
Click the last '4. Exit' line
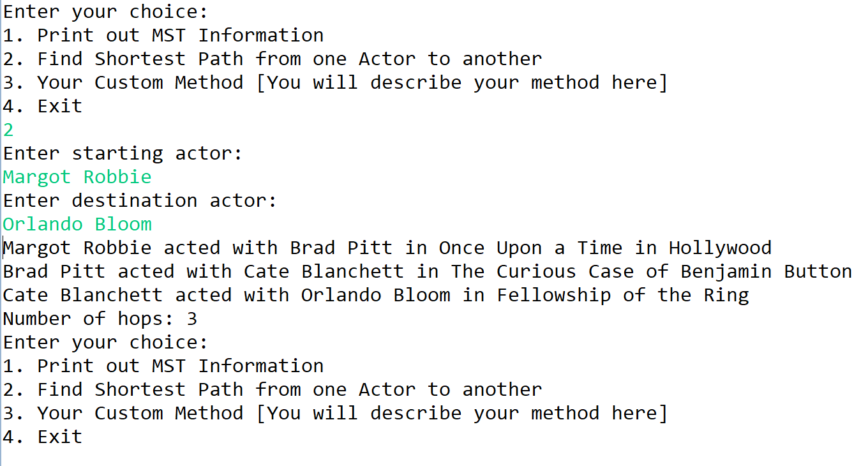point(43,437)
